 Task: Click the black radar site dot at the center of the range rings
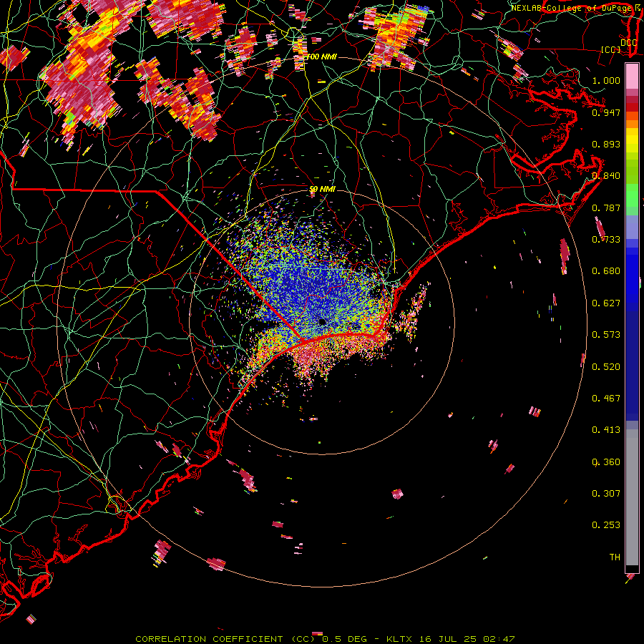pos(323,322)
